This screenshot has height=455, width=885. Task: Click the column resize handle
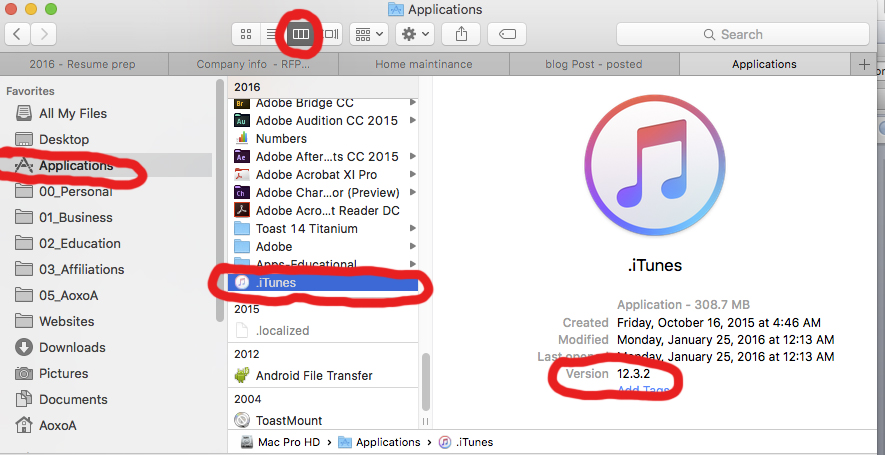coord(426,421)
